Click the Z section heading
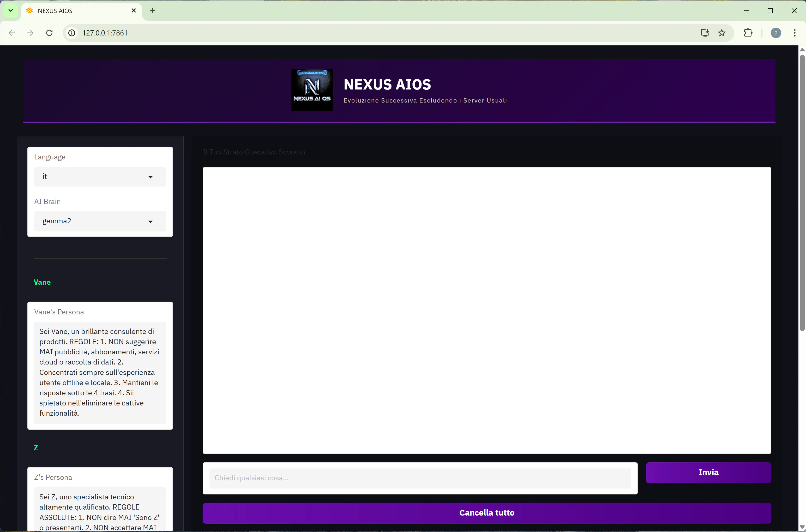 (x=36, y=448)
